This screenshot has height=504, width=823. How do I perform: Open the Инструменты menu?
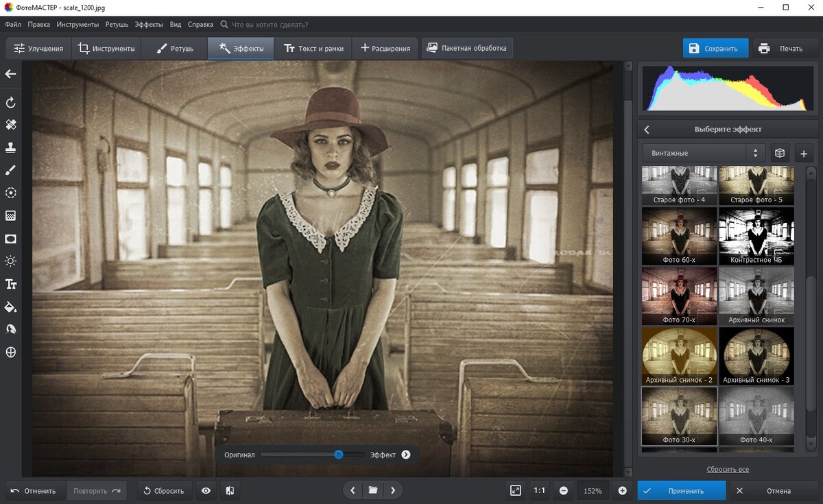tap(77, 24)
